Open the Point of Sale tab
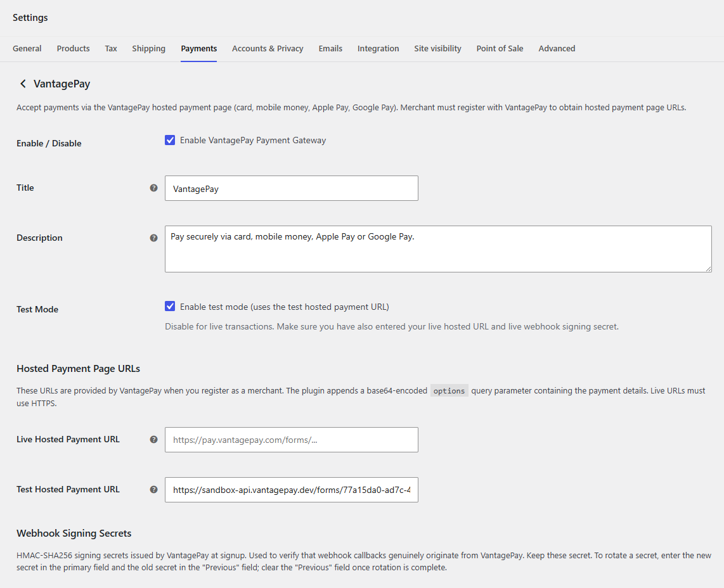The height and width of the screenshot is (588, 724). click(x=500, y=48)
